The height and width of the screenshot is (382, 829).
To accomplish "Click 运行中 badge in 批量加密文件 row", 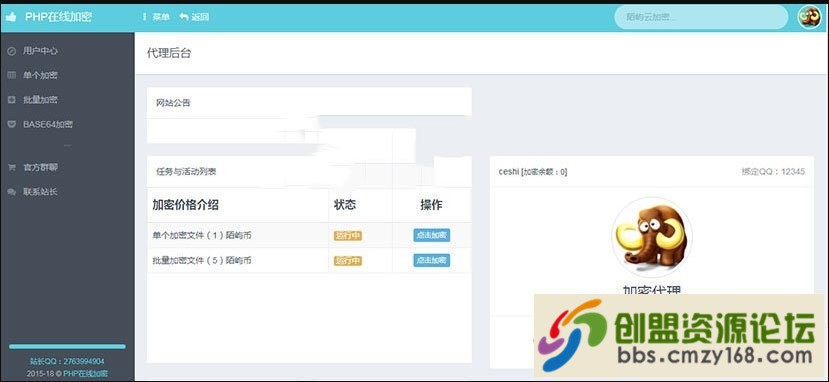I will [x=348, y=261].
